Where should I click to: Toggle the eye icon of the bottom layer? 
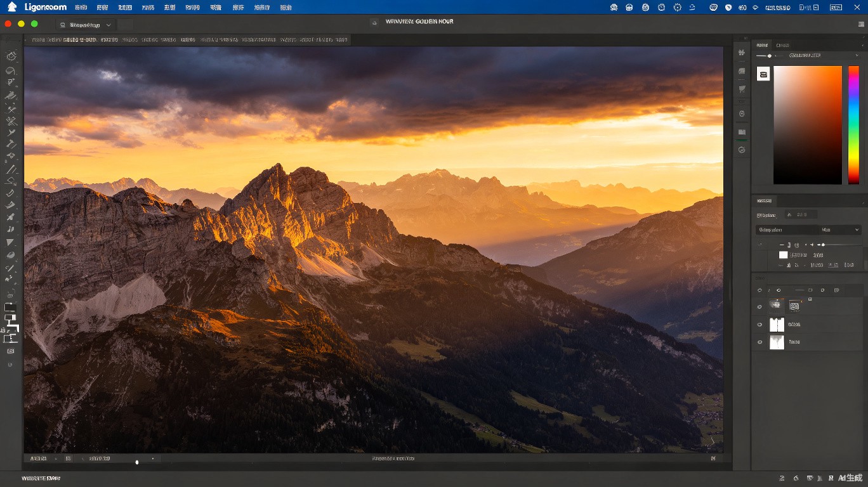pos(760,342)
